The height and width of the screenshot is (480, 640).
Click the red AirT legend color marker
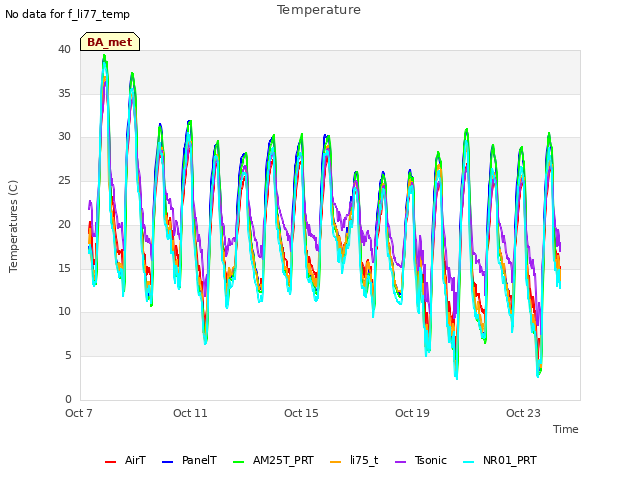pyautogui.click(x=110, y=462)
